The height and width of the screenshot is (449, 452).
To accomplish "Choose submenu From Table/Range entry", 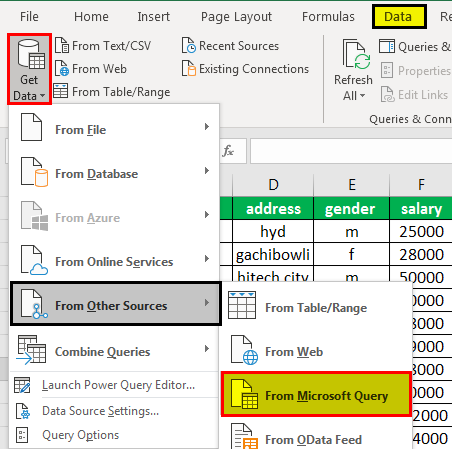I will click(316, 308).
